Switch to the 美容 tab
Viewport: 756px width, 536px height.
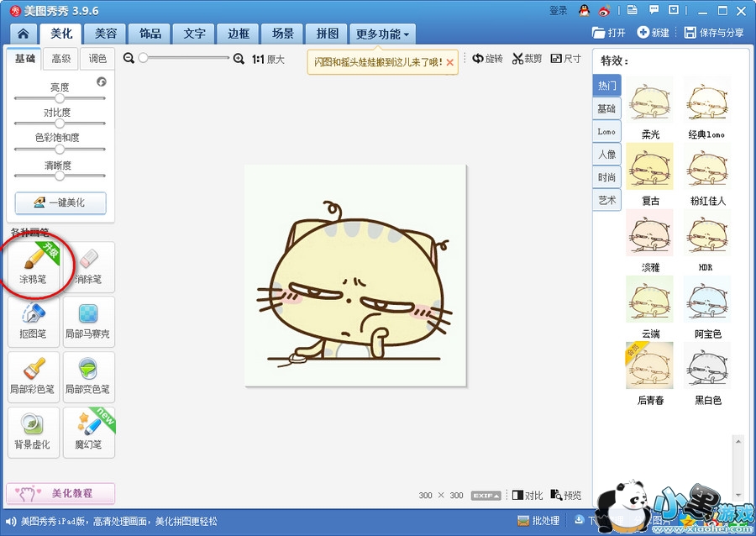[106, 34]
